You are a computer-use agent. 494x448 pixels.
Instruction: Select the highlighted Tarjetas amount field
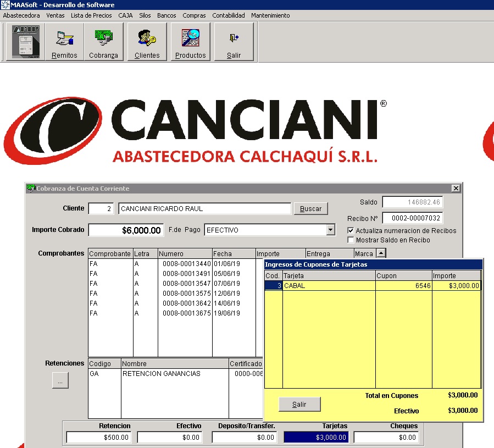(316, 438)
